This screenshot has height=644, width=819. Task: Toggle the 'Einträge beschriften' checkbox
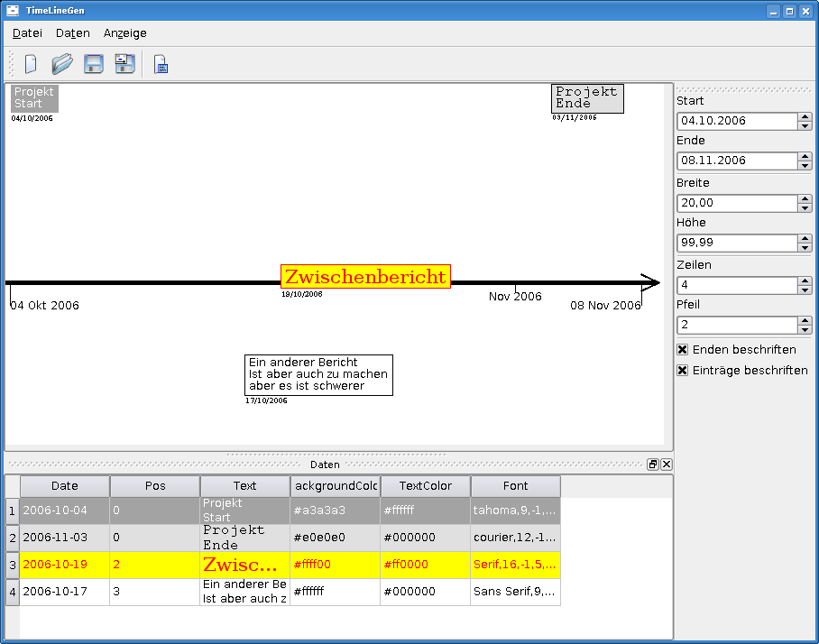pos(683,370)
